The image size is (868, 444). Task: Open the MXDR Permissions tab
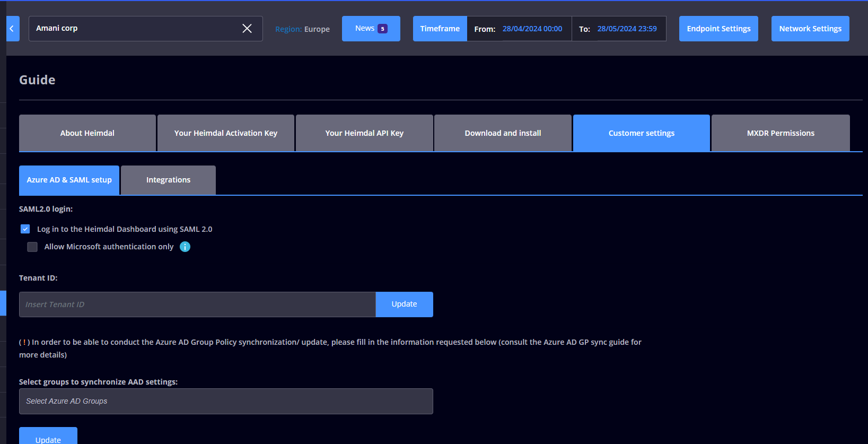pyautogui.click(x=781, y=133)
